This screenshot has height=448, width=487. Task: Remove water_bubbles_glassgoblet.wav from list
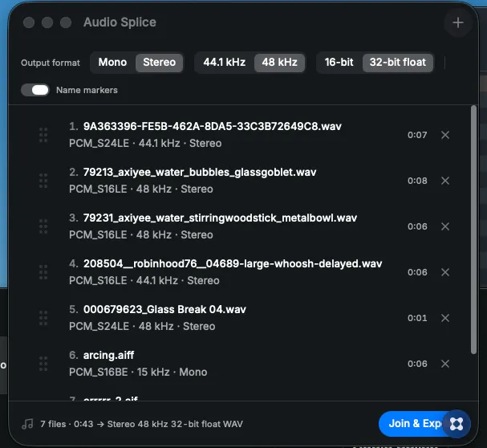[x=445, y=181]
